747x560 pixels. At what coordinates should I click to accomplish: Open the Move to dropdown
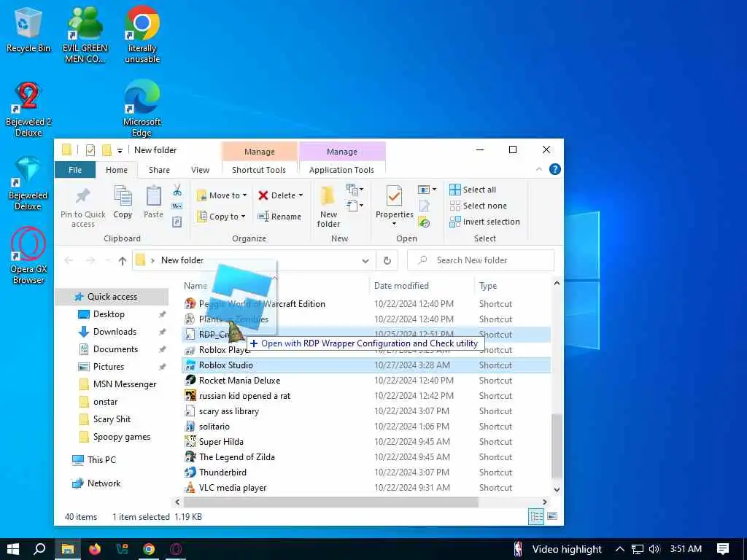click(x=222, y=195)
